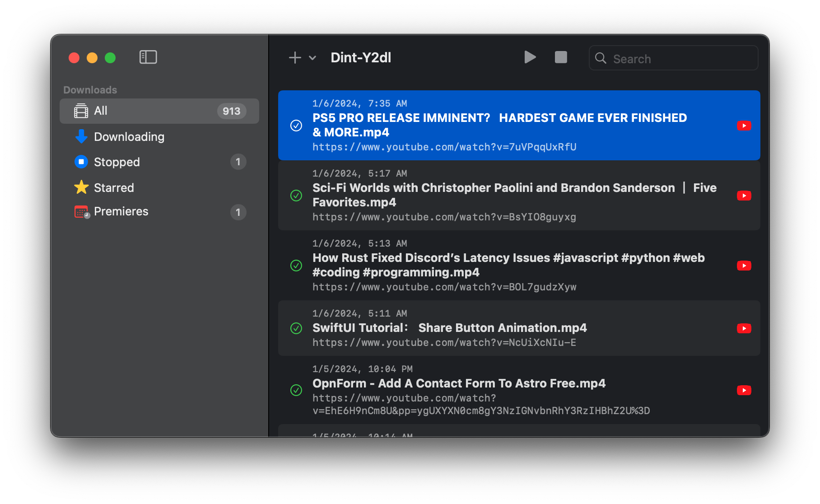Click YouTube icon on Sci-Fi Worlds row

[744, 196]
